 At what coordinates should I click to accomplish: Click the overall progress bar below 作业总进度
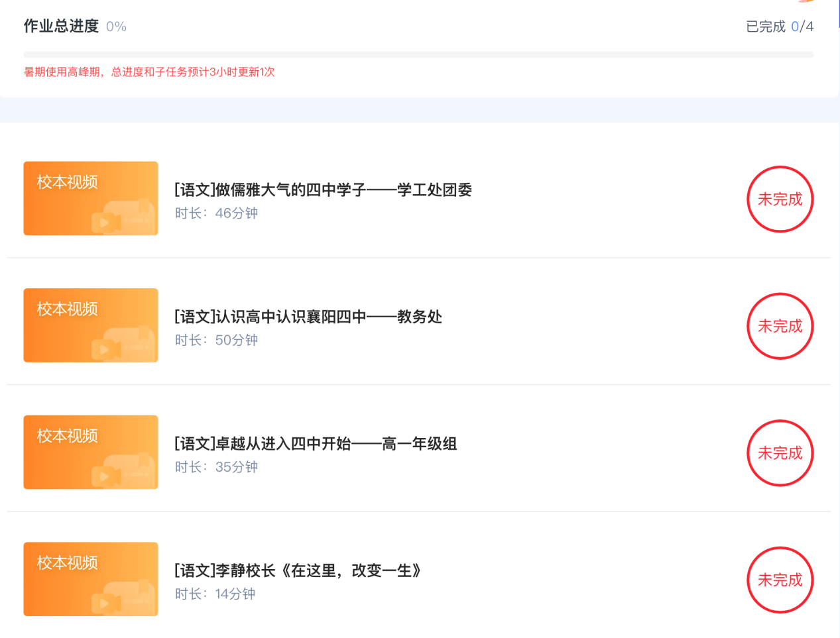coord(420,53)
